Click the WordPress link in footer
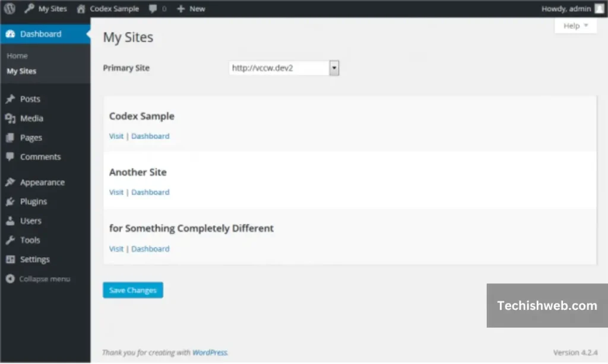Image resolution: width=608 pixels, height=364 pixels. pos(210,352)
